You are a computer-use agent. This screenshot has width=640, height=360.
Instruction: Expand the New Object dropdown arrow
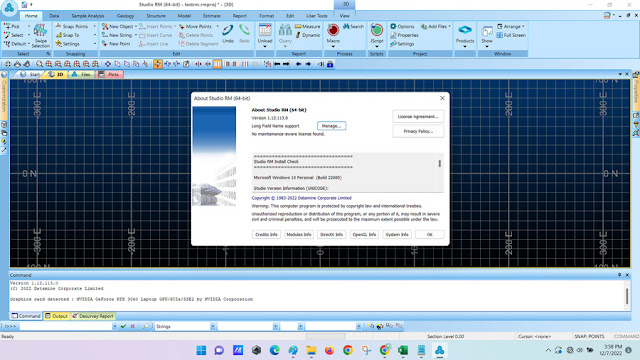pos(136,26)
